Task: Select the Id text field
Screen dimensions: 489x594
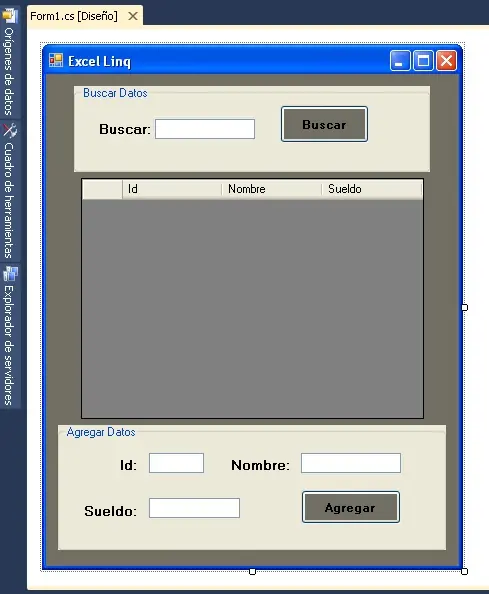Action: [x=176, y=463]
